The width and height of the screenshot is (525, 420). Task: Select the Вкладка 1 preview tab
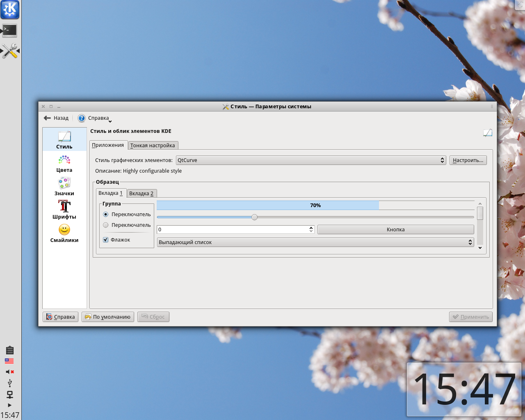click(111, 193)
